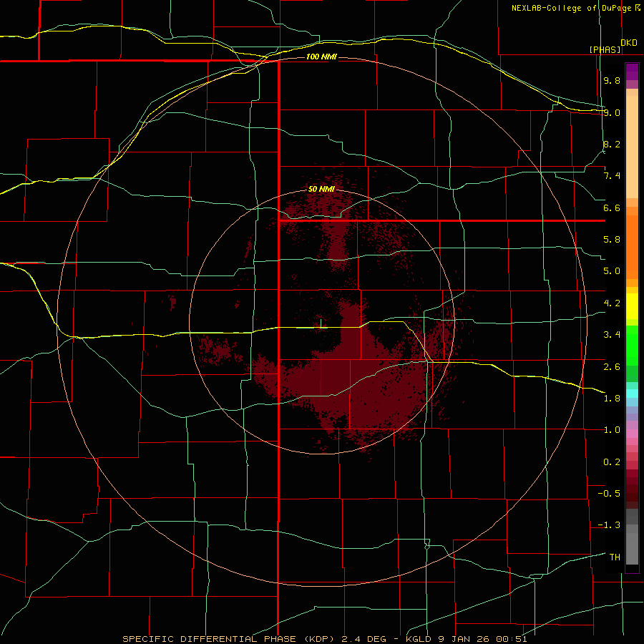
Task: Select the 1.8 scale value
Action: tap(612, 399)
